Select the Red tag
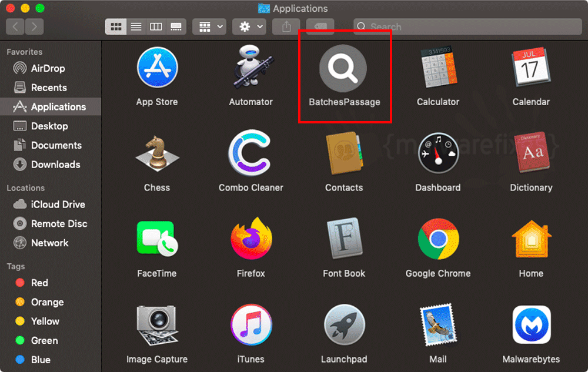The width and height of the screenshot is (588, 372). pyautogui.click(x=51, y=283)
